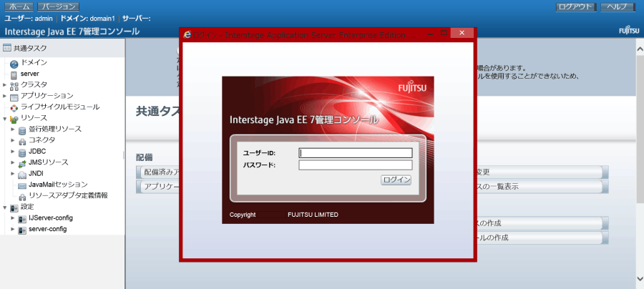Expand the クラスタ tree node
Viewport: 644px width, 289px height.
[4, 85]
